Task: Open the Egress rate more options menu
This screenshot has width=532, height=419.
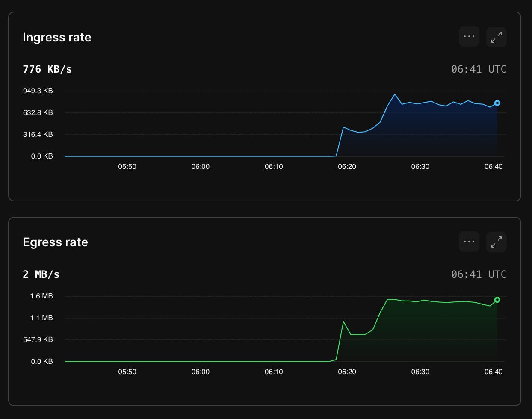Action: point(469,242)
